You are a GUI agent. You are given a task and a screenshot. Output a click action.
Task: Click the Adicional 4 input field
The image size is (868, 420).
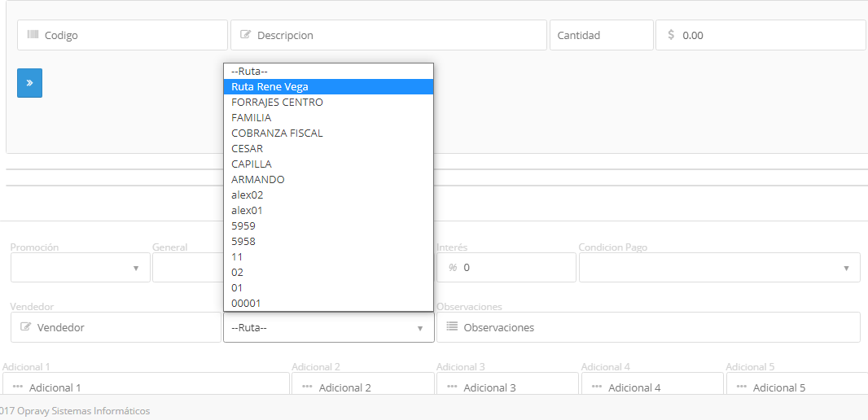(x=652, y=383)
